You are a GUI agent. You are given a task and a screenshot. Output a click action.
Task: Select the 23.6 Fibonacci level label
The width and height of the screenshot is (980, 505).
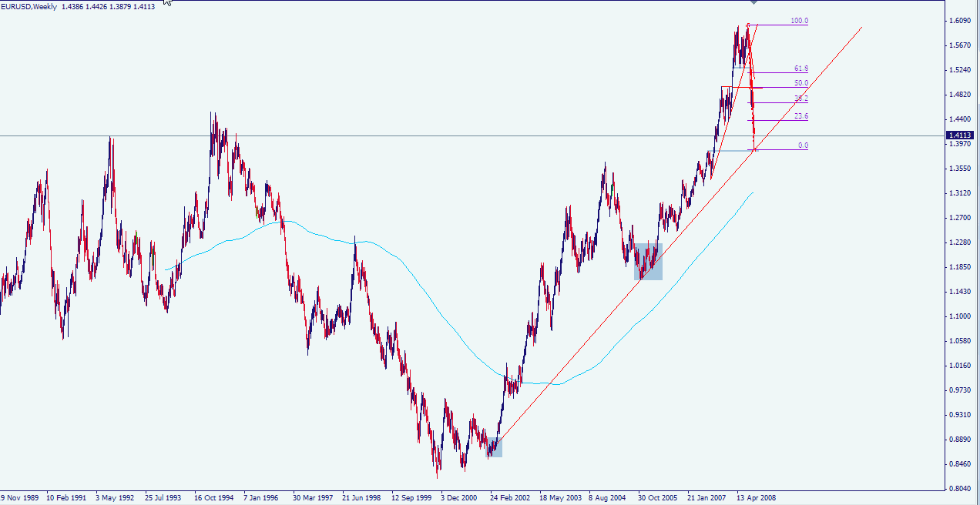point(801,116)
